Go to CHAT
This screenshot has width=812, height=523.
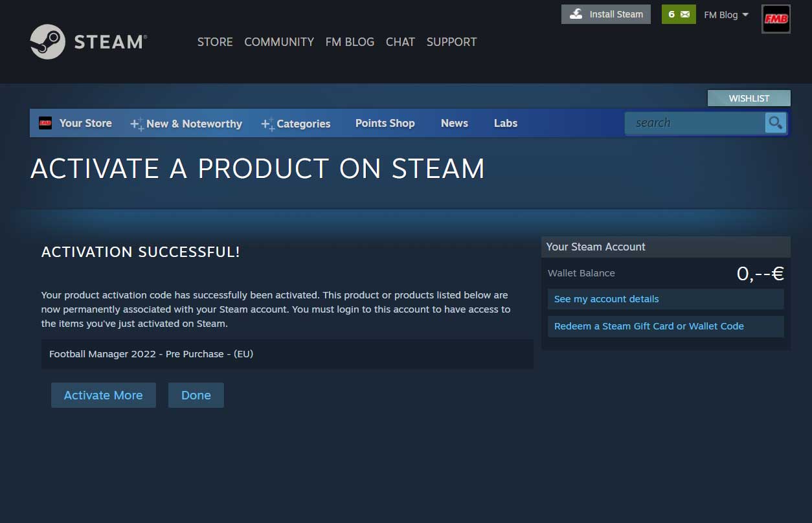tap(400, 42)
